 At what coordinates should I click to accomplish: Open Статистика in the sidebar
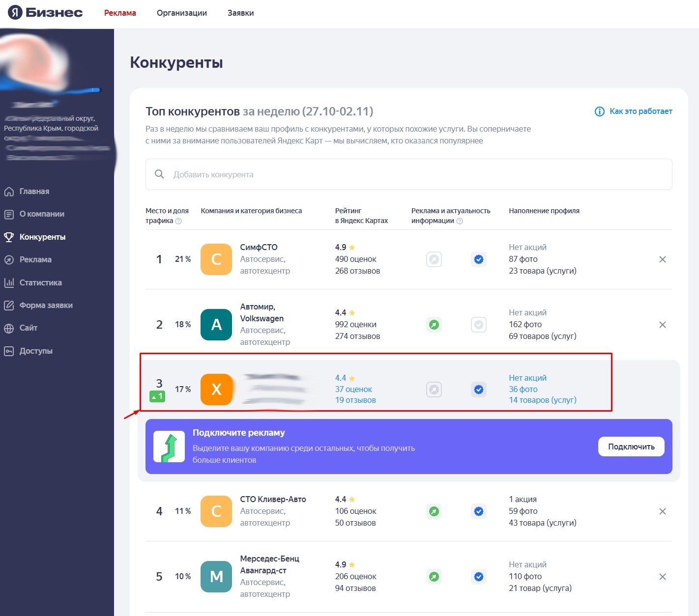tap(40, 282)
